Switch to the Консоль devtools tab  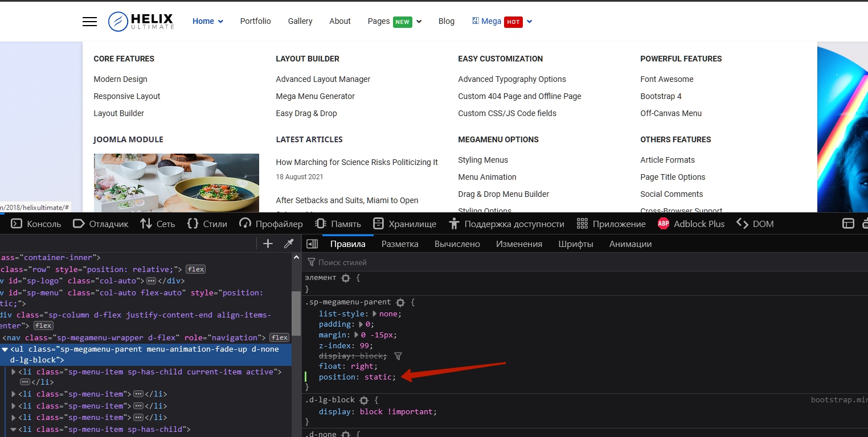click(36, 224)
